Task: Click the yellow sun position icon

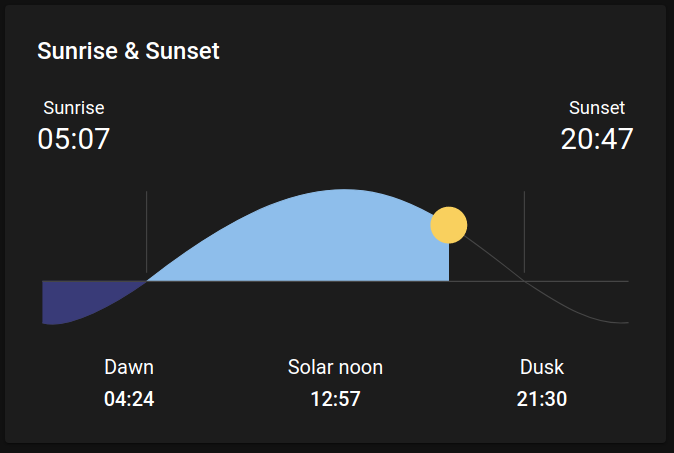Action: (449, 225)
